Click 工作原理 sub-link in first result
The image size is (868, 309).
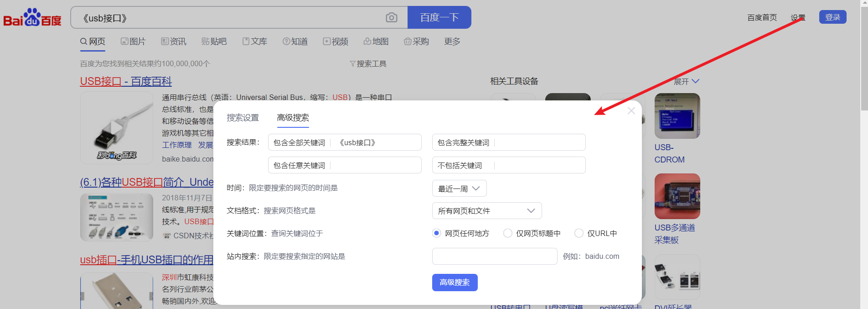[x=177, y=145]
